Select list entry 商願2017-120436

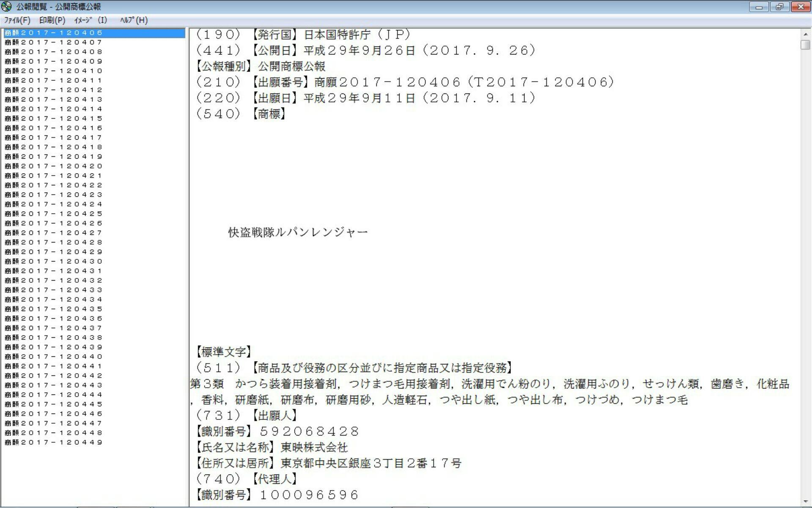(54, 318)
